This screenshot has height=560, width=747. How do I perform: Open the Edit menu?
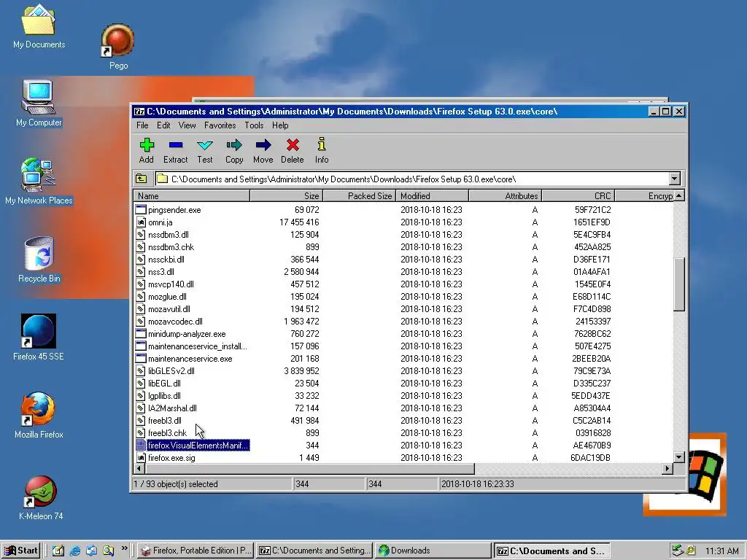pos(163,125)
